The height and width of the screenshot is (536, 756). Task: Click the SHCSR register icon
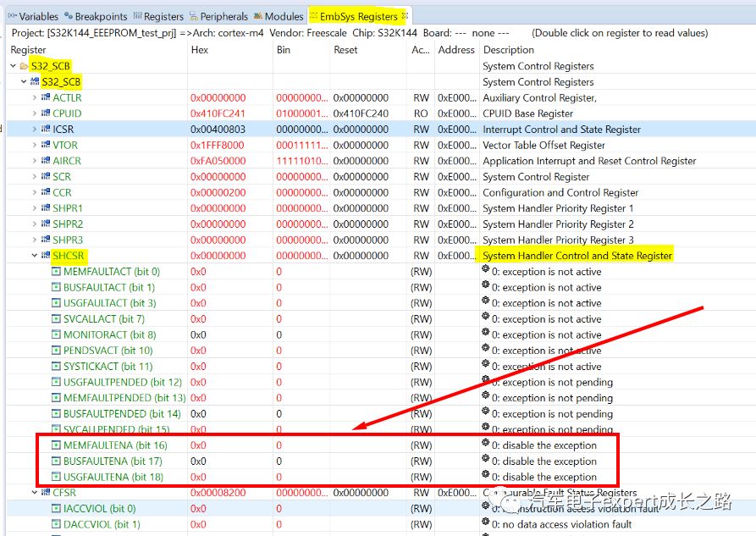(46, 255)
